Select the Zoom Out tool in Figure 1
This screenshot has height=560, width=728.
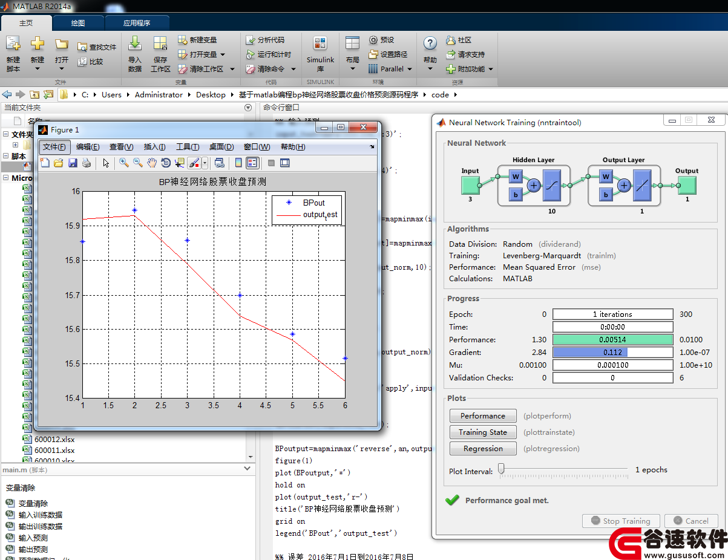(138, 163)
